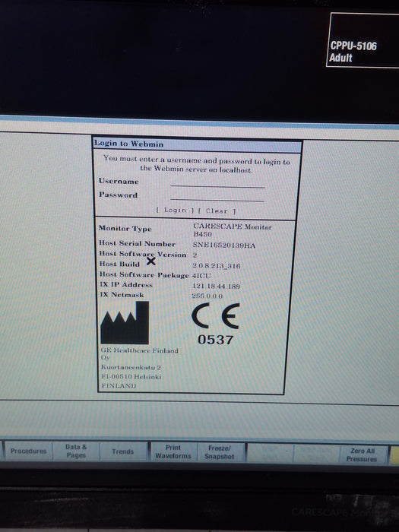Click the 'IX IP Address' label
This screenshot has width=399, height=532.
point(126,284)
